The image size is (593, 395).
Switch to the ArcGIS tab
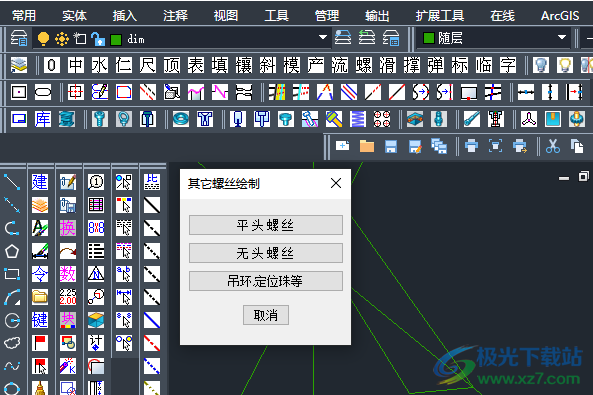tap(560, 16)
